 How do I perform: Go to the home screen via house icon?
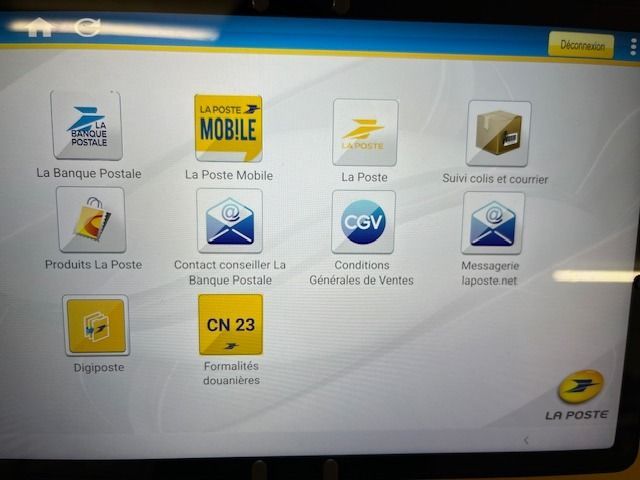coord(39,27)
